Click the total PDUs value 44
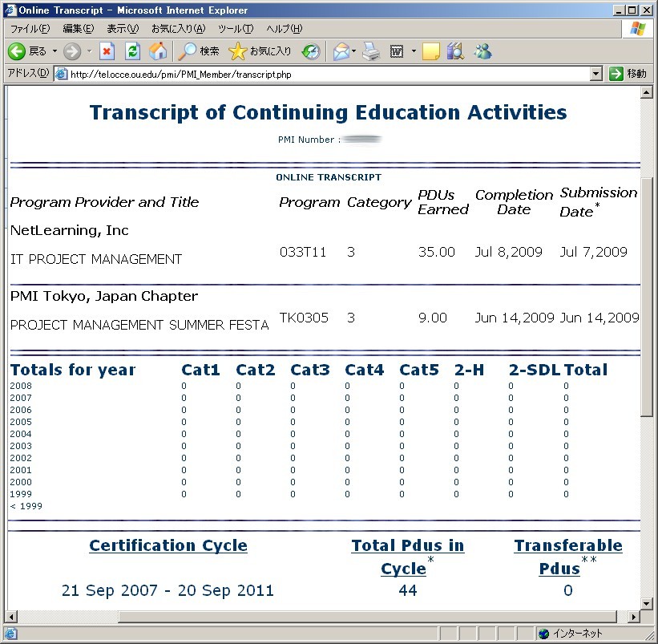Viewport: 658px width, 644px height. click(x=408, y=591)
